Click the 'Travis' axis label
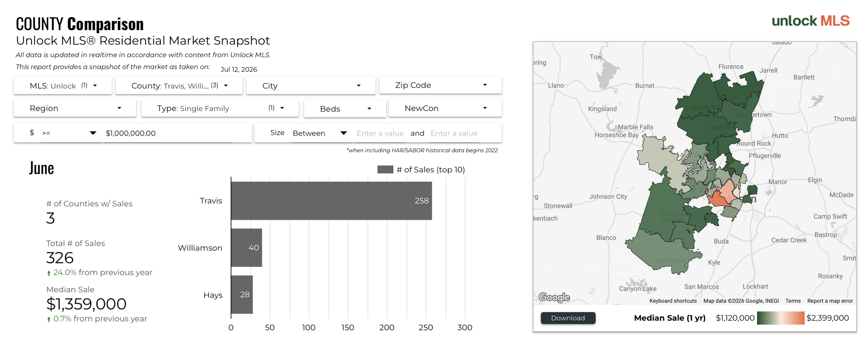 [211, 201]
